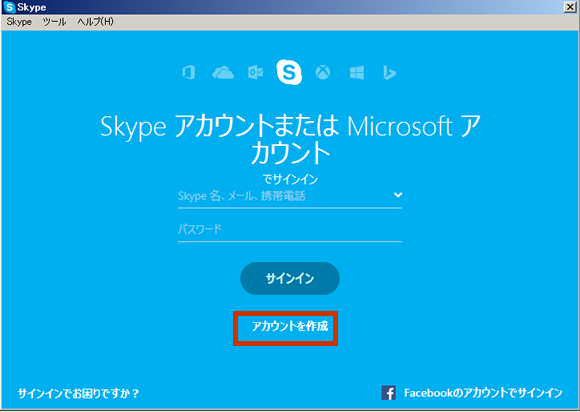Choose Facebookのアカウントでサインイン link
The width and height of the screenshot is (580, 412).
point(483,393)
